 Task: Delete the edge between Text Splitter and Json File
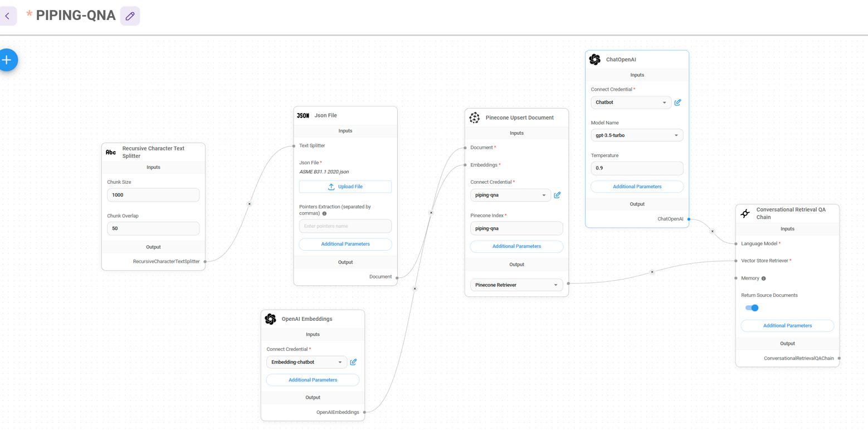(249, 204)
